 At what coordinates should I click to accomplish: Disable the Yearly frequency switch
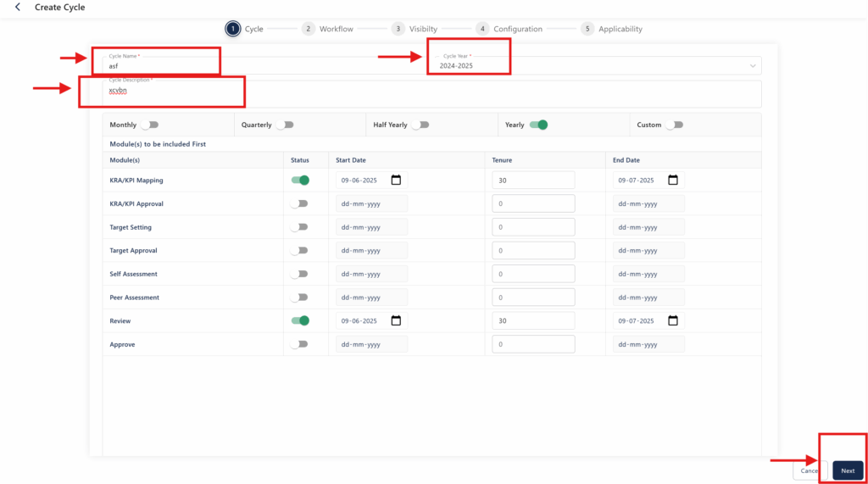pos(538,125)
